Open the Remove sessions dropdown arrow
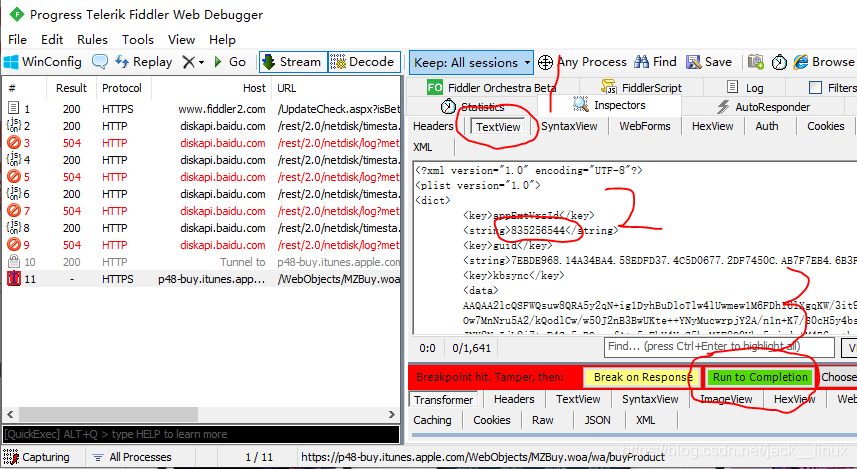 (x=202, y=62)
